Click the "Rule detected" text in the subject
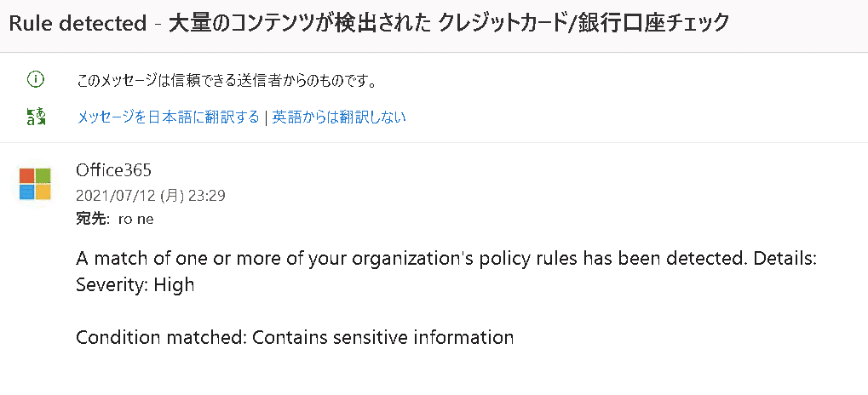 click(x=78, y=24)
